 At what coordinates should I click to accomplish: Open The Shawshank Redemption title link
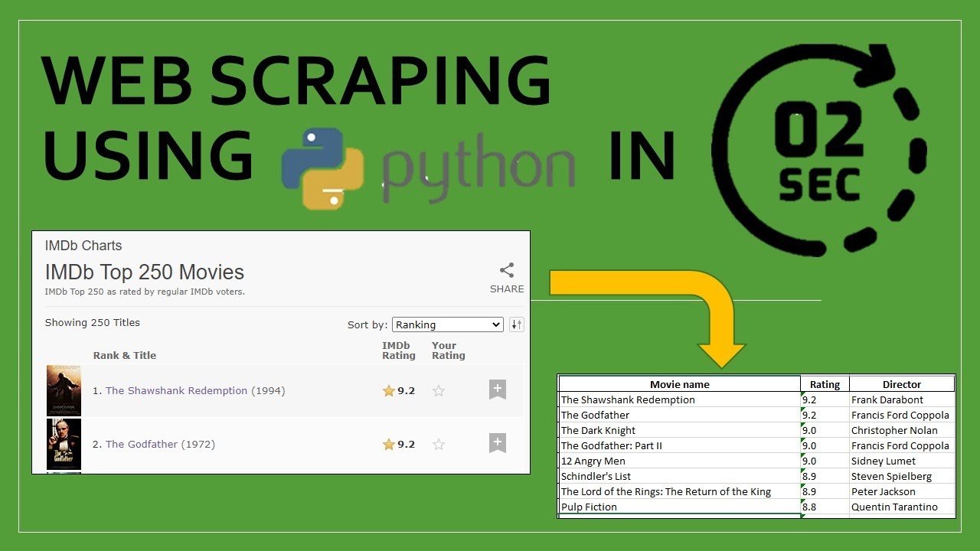tap(176, 390)
